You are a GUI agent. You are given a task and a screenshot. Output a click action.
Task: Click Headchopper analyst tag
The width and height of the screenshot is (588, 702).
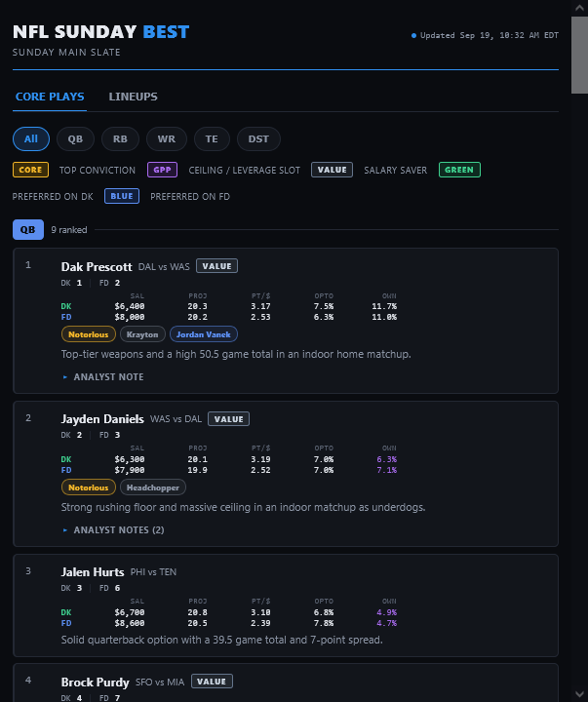click(x=153, y=487)
